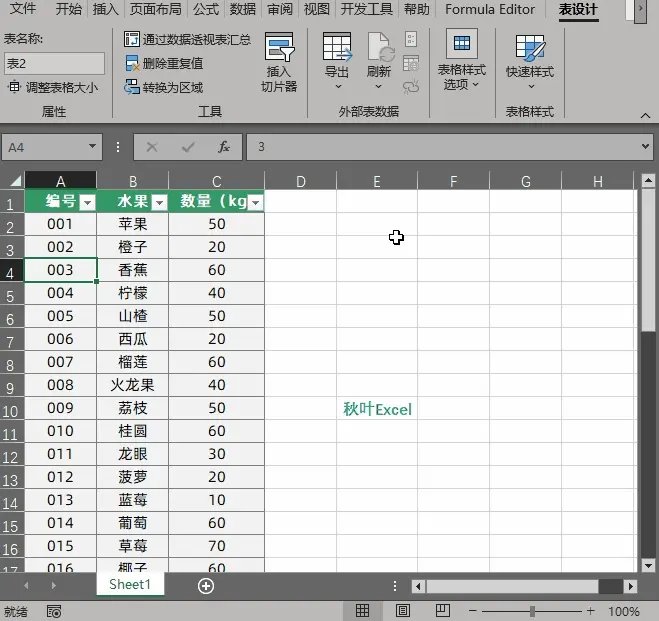Open Table Style Options (表格样式选项)

pos(461,60)
